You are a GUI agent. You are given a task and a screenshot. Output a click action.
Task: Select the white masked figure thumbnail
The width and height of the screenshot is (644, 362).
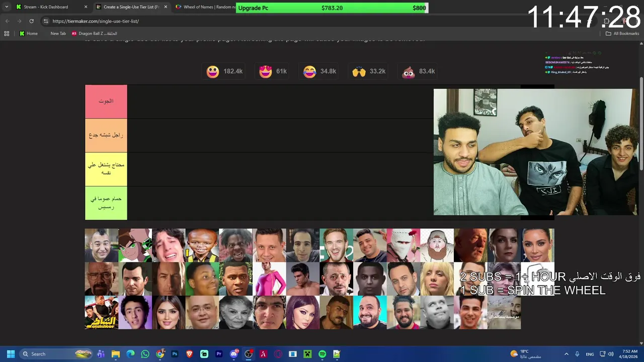pyautogui.click(x=404, y=245)
